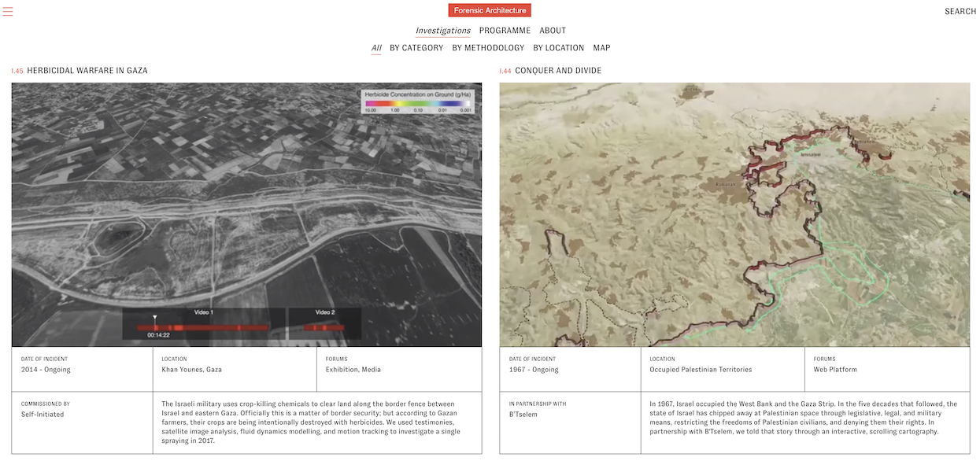Click the Video 1 timeline marker
980x472 pixels.
pyautogui.click(x=155, y=319)
